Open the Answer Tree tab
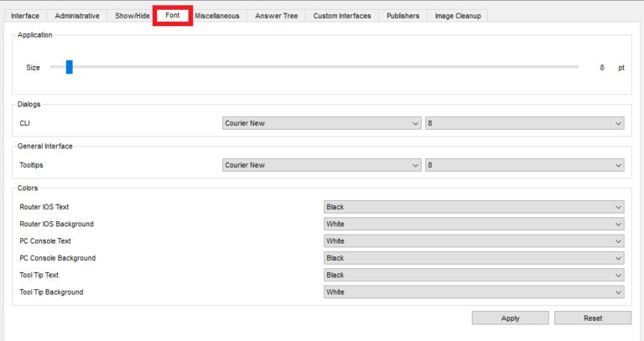 click(276, 16)
